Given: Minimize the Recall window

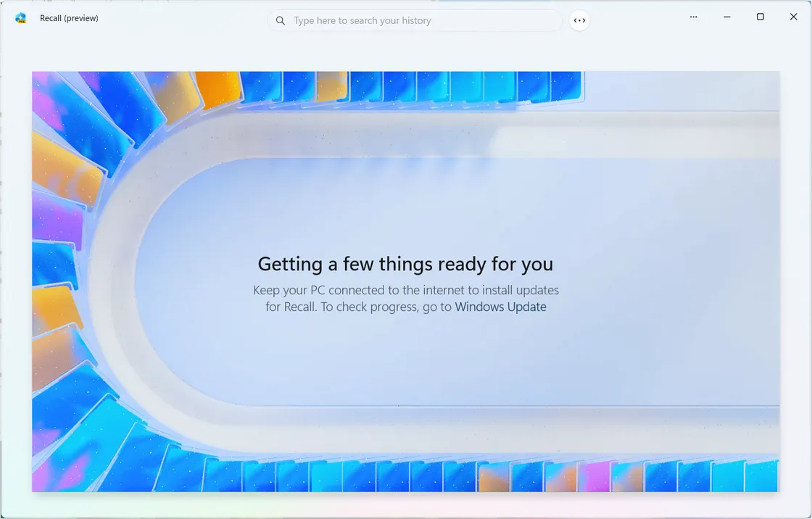Looking at the screenshot, I should (726, 17).
